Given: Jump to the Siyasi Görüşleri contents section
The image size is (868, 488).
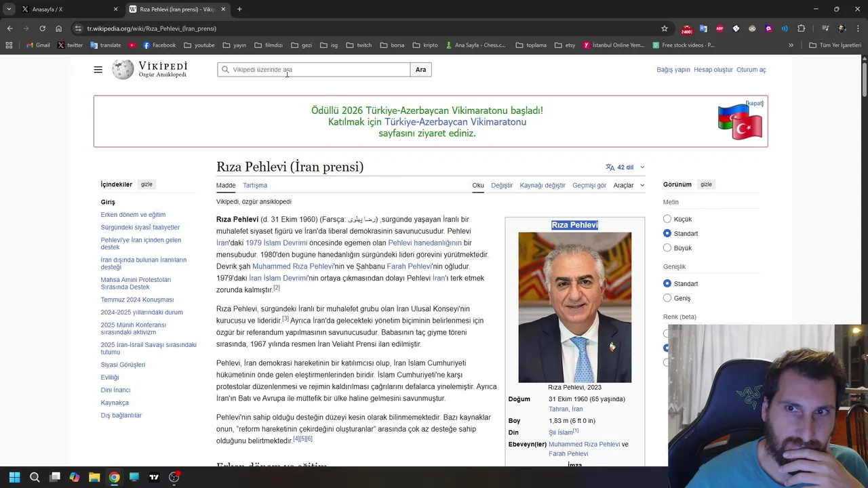Looking at the screenshot, I should (x=123, y=365).
